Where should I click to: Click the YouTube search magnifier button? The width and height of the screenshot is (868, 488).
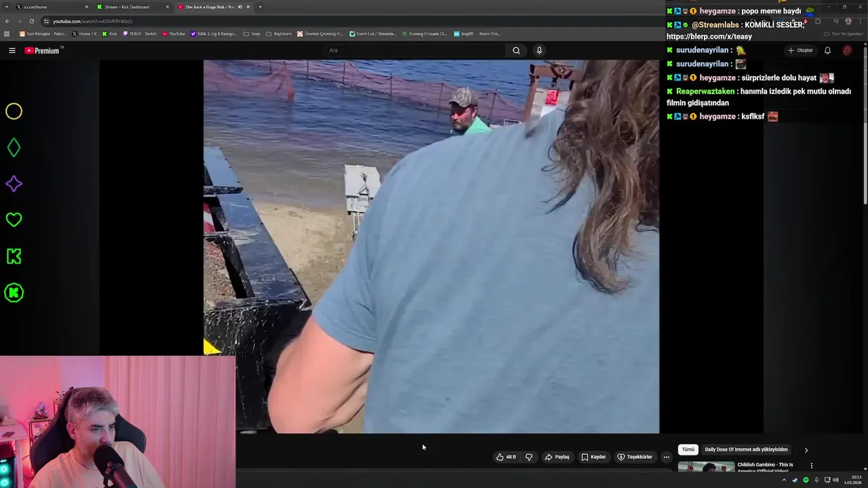coord(516,50)
